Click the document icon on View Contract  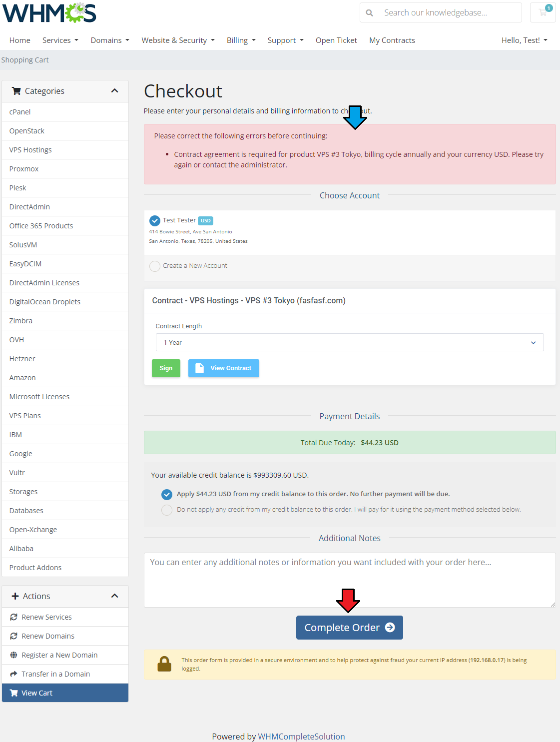click(x=199, y=368)
